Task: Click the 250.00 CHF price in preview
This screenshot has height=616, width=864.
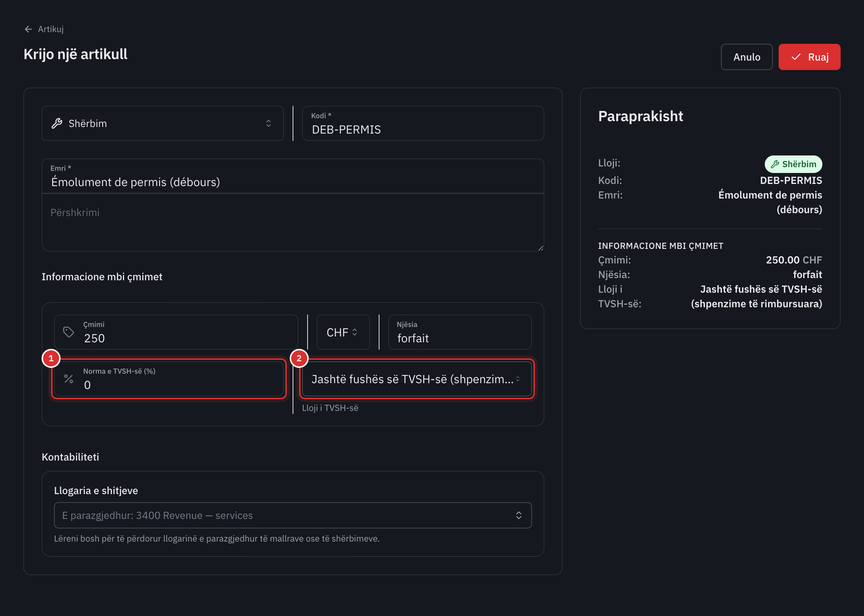Action: click(x=794, y=260)
